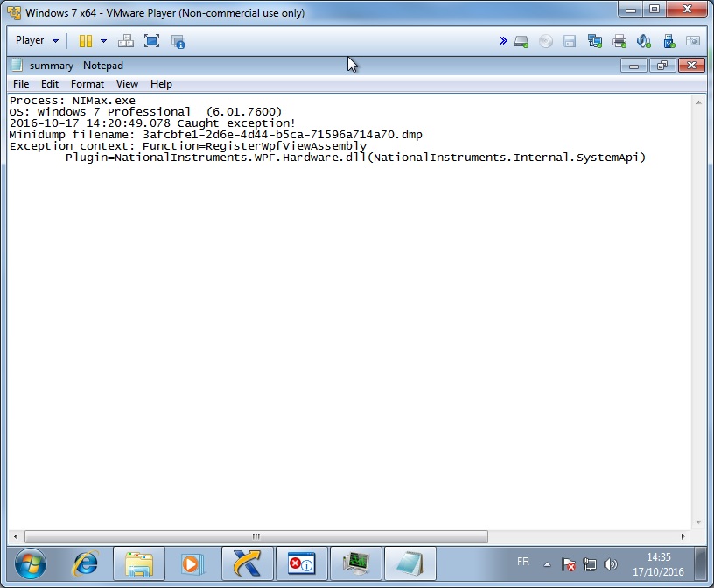
Task: Click the "Caught exception!" timestamp line
Action: [x=152, y=123]
